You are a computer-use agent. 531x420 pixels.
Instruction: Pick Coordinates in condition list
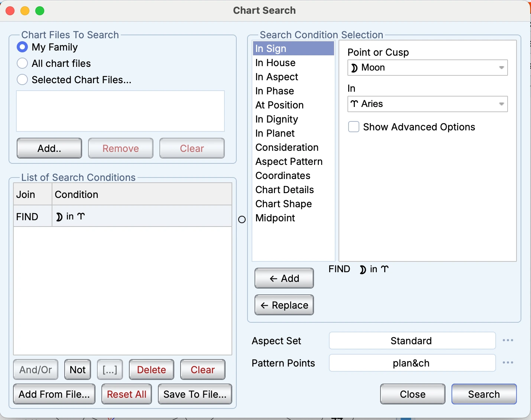294,176
